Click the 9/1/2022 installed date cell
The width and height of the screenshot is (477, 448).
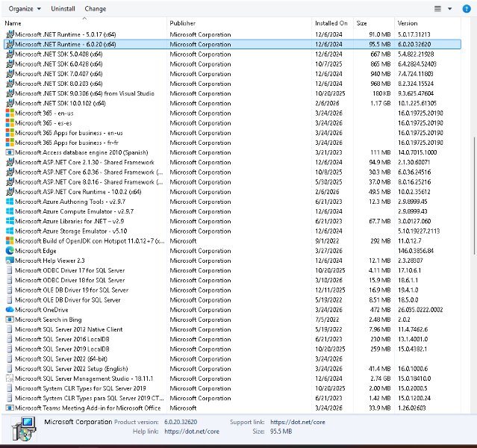pyautogui.click(x=327, y=240)
